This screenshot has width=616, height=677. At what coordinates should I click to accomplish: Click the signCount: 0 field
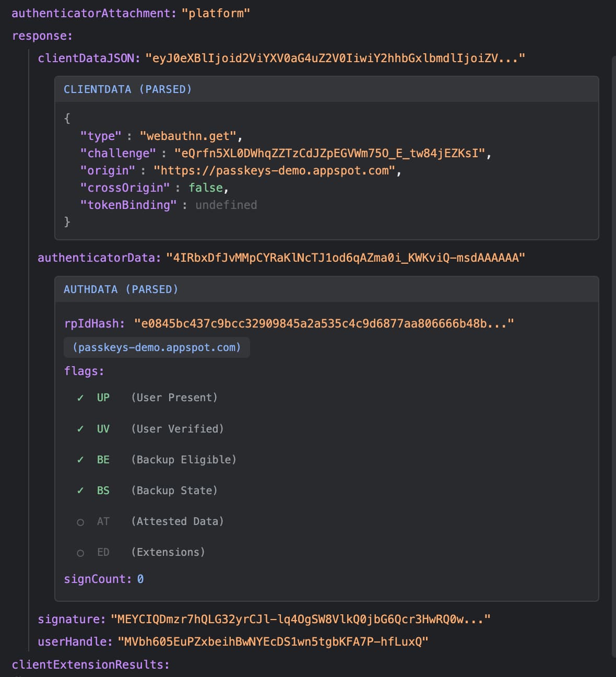(x=103, y=579)
